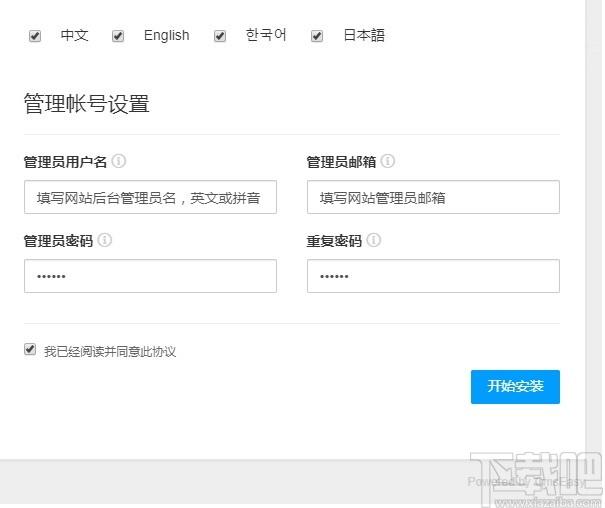The width and height of the screenshot is (605, 508).
Task: Click the 管理员用户名 field label
Action: 65,161
